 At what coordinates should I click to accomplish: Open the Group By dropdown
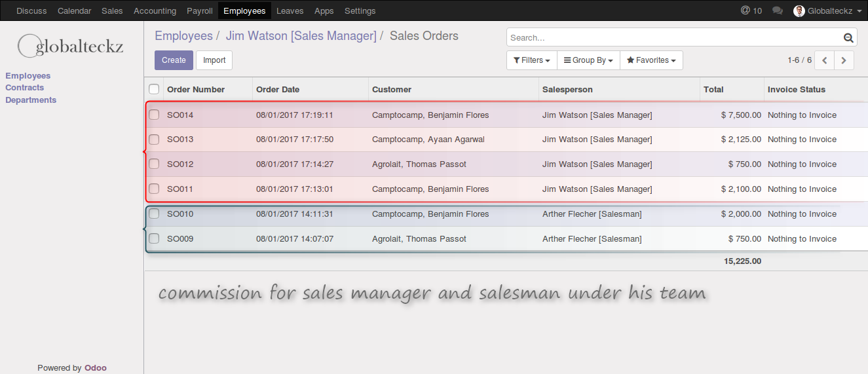(588, 60)
